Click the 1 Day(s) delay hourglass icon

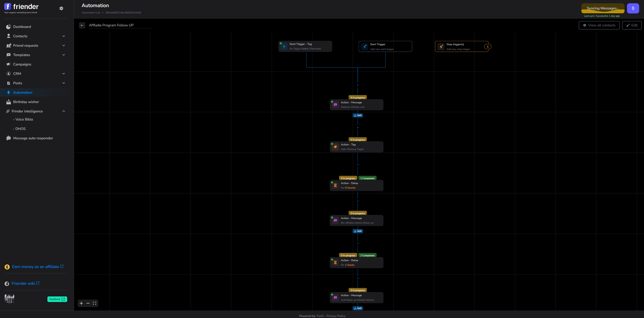[335, 263]
